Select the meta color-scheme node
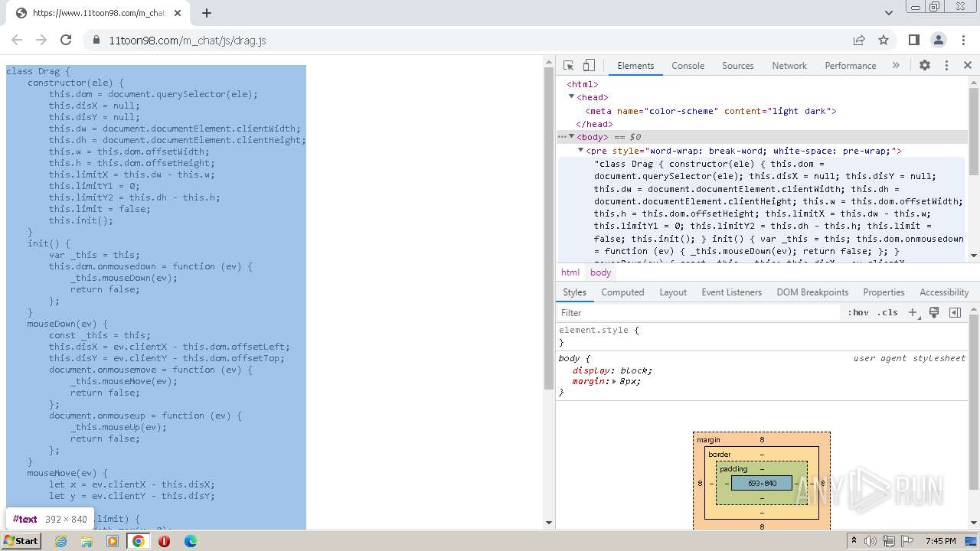This screenshot has width=980, height=551. click(x=710, y=111)
